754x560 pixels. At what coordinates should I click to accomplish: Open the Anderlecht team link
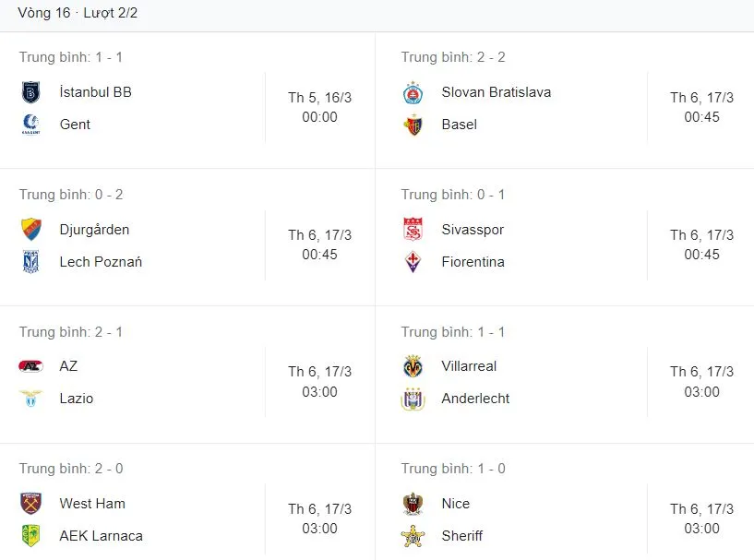(475, 399)
